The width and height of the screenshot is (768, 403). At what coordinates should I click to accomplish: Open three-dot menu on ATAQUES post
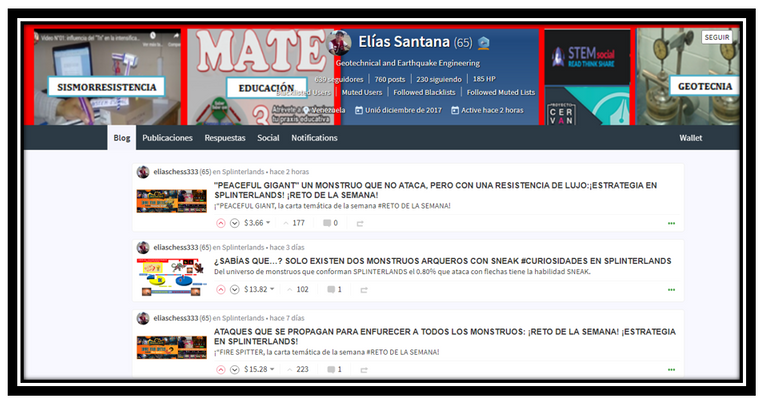pyautogui.click(x=672, y=370)
